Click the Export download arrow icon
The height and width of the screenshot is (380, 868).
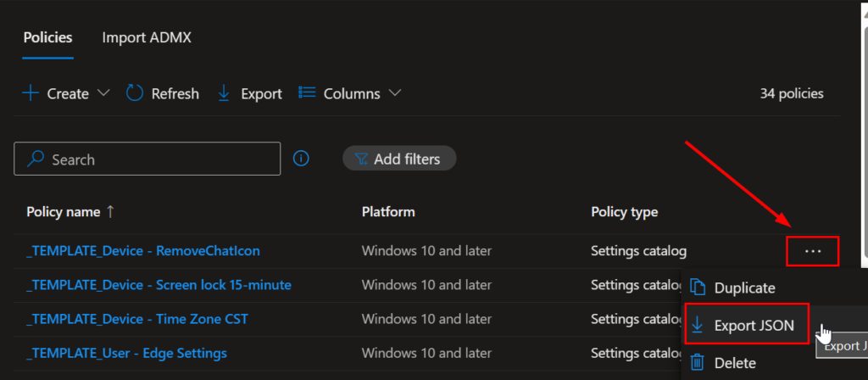(224, 93)
